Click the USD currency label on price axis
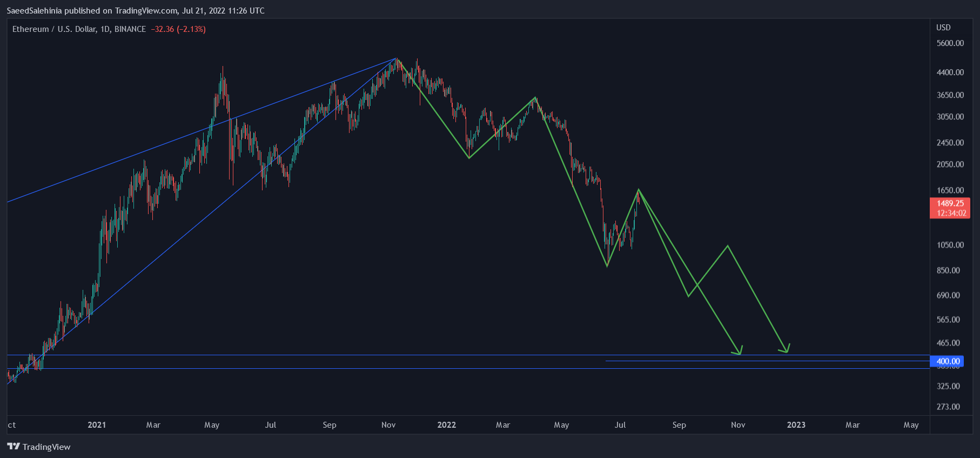 click(x=943, y=28)
